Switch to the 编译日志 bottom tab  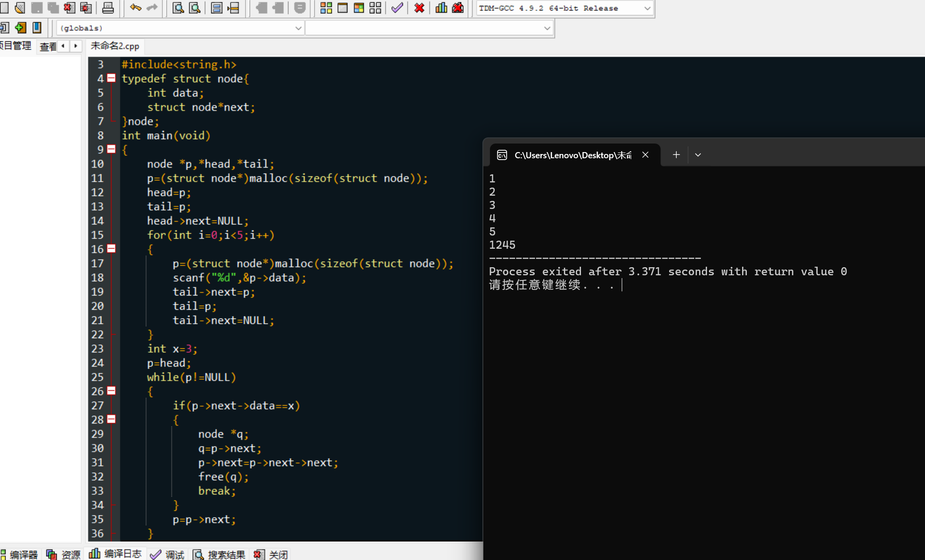[115, 554]
